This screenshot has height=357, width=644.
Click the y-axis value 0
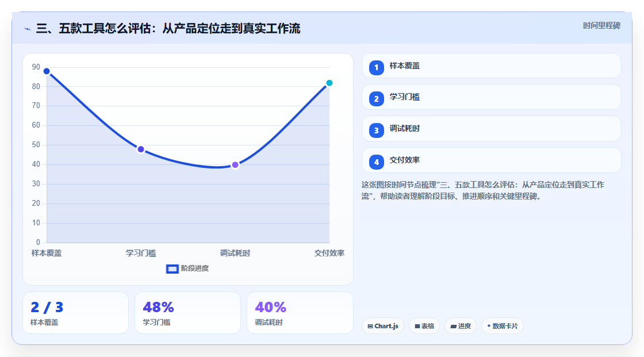[38, 243]
